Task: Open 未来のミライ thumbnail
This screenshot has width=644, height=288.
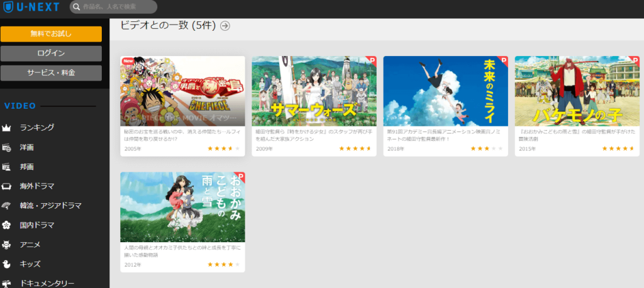Action: point(446,91)
